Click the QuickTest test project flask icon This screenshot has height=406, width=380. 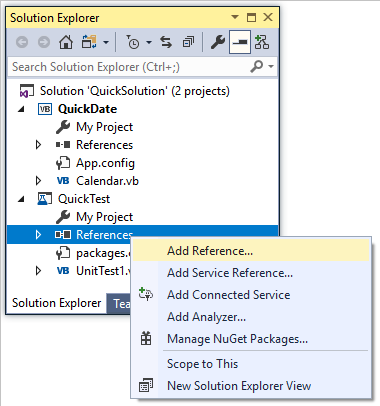(x=45, y=199)
